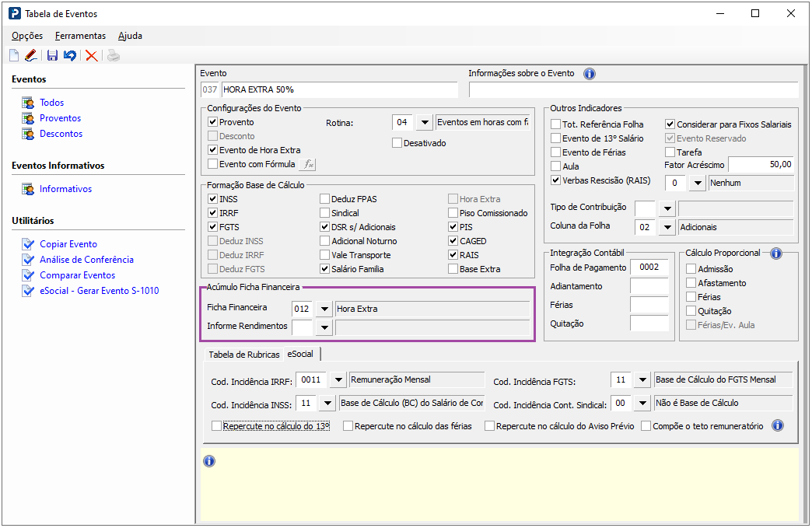812x528 pixels.
Task: Uncheck the Provento checkbox
Action: [x=212, y=122]
